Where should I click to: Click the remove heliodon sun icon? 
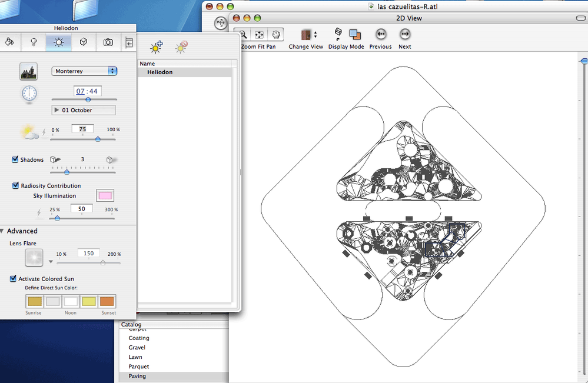click(x=181, y=48)
